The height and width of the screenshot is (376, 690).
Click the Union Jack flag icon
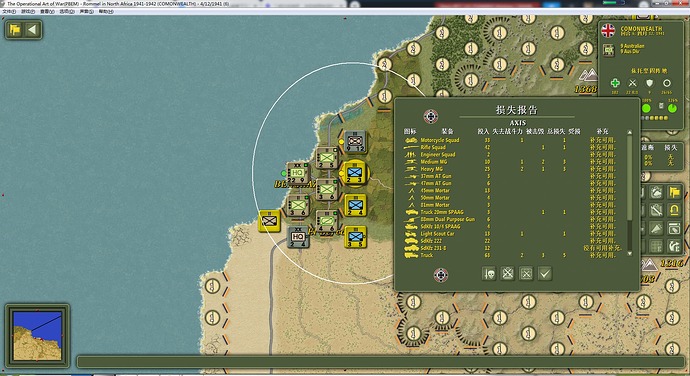click(608, 31)
